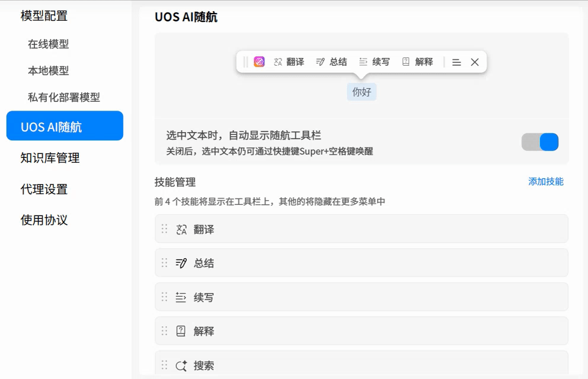Open the more menu in preview toolbar
This screenshot has height=379, width=588.
[x=456, y=62]
